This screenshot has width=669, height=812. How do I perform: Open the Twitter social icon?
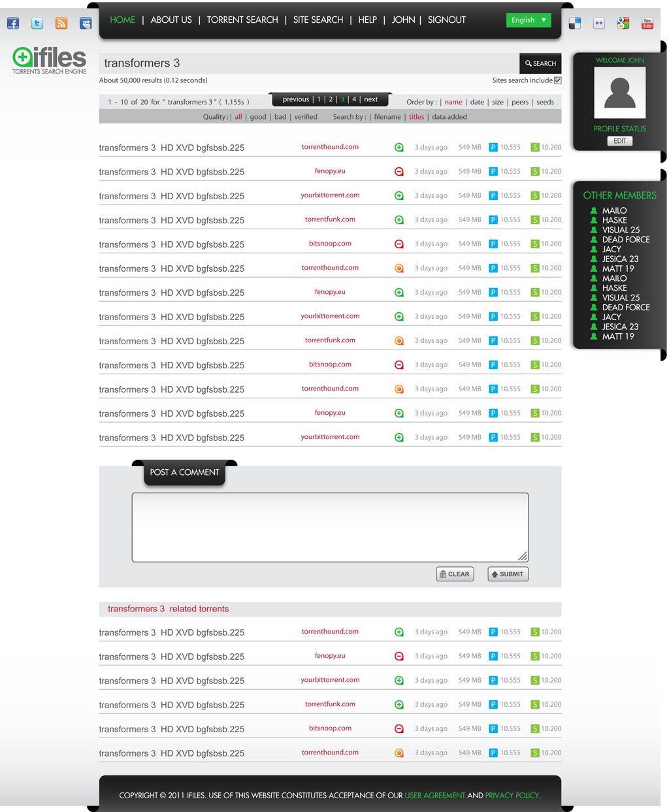click(37, 24)
